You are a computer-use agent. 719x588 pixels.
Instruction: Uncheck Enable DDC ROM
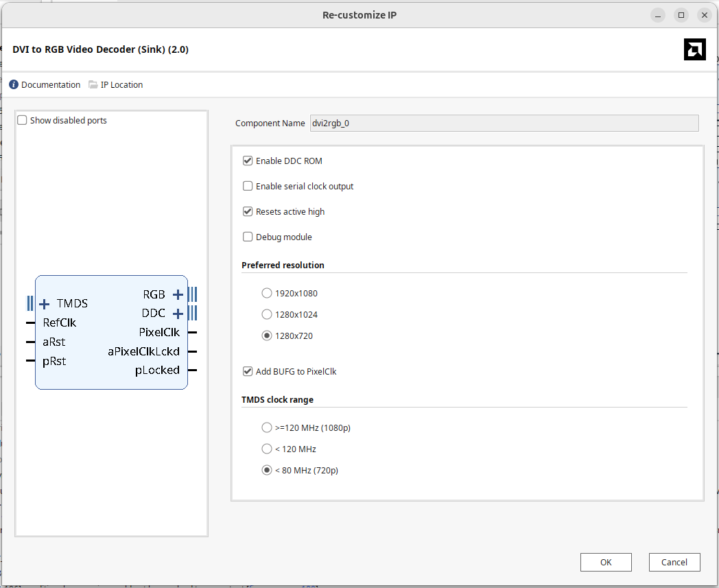[248, 161]
